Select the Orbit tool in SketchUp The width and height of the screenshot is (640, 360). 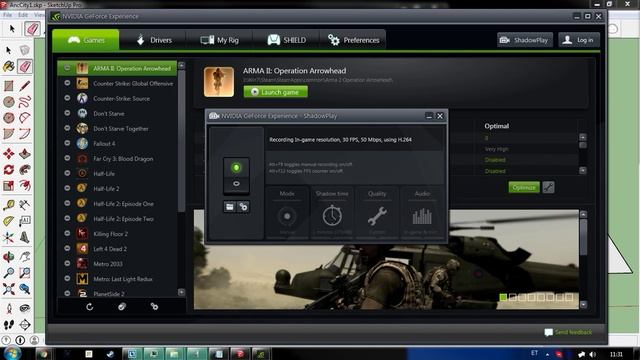tap(9, 257)
